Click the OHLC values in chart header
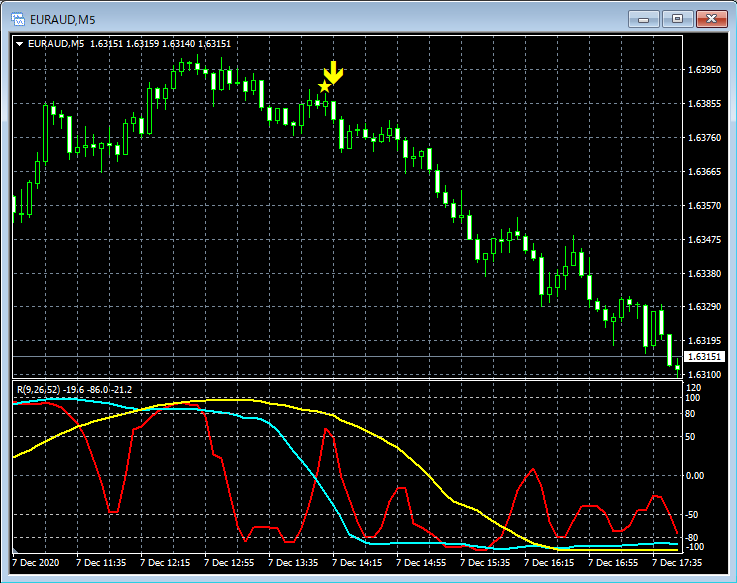Viewport: 737px width, 583px height. (160, 43)
